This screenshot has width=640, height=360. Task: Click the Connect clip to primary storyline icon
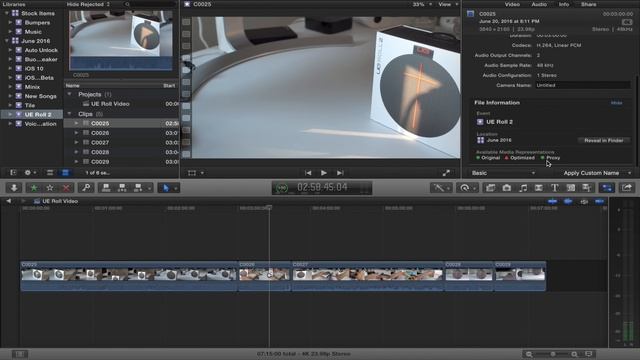106,188
